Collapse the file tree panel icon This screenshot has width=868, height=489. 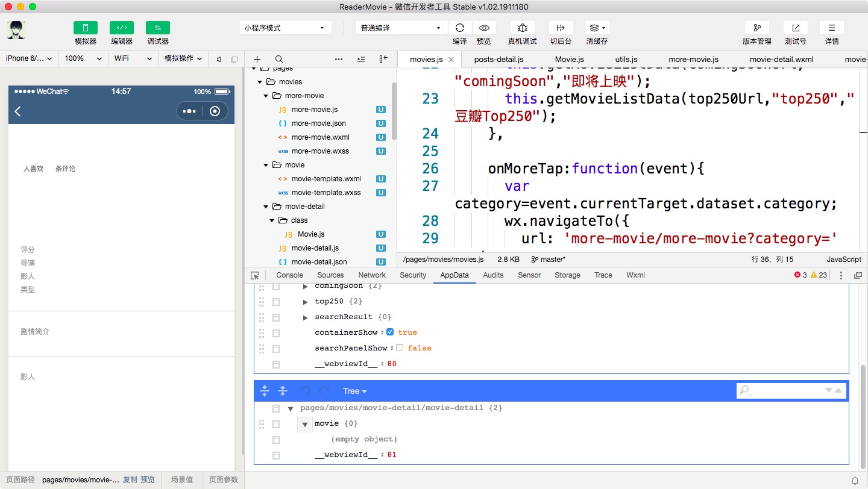[383, 59]
